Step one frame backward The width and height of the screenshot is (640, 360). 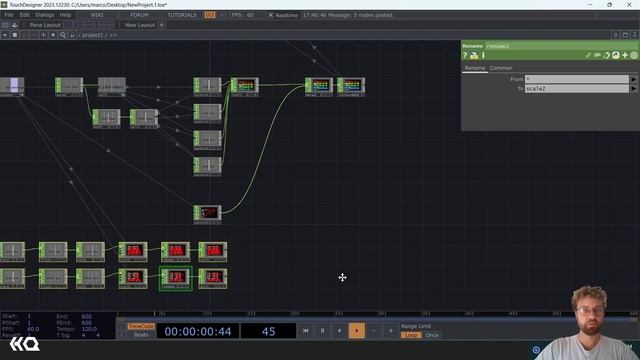340,331
